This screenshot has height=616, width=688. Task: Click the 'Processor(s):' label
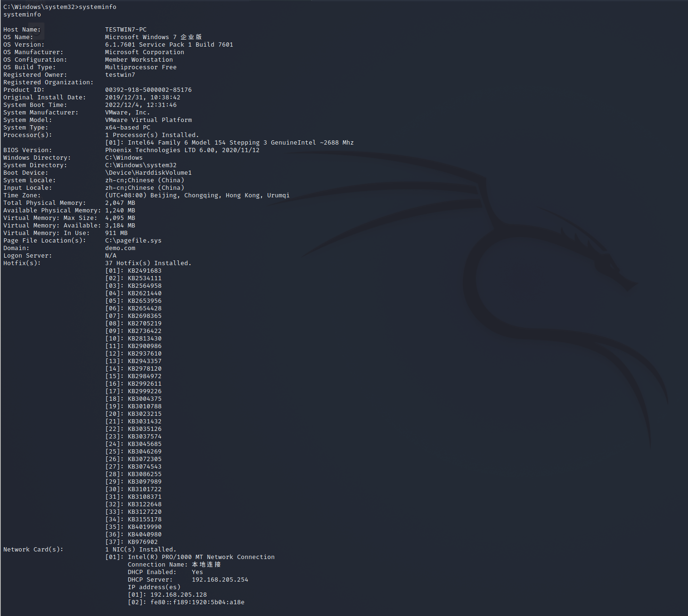(28, 135)
